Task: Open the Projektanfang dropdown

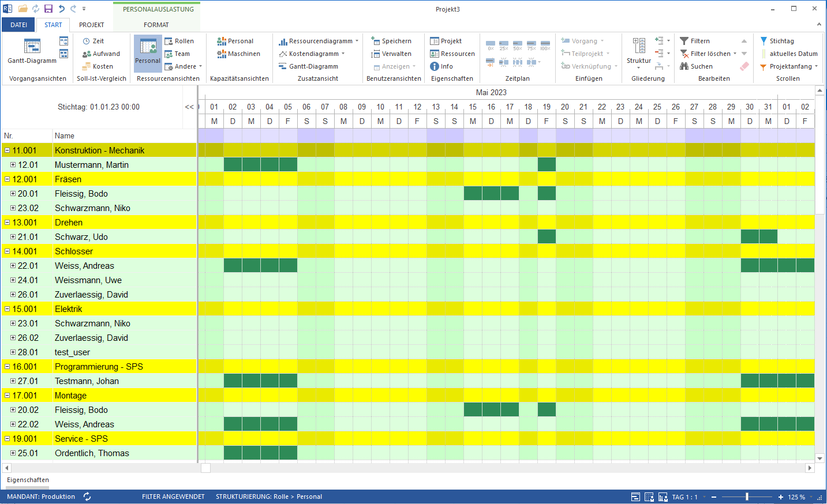Action: tap(816, 66)
